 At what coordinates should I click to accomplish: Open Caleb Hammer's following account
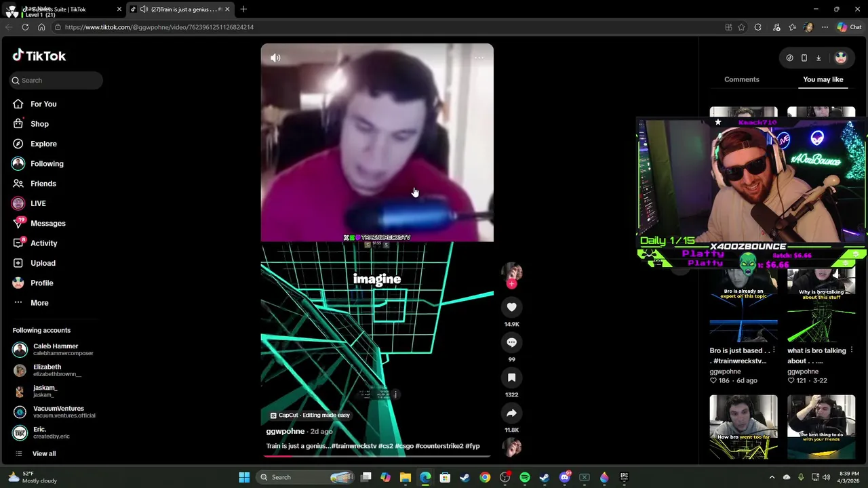pos(56,350)
